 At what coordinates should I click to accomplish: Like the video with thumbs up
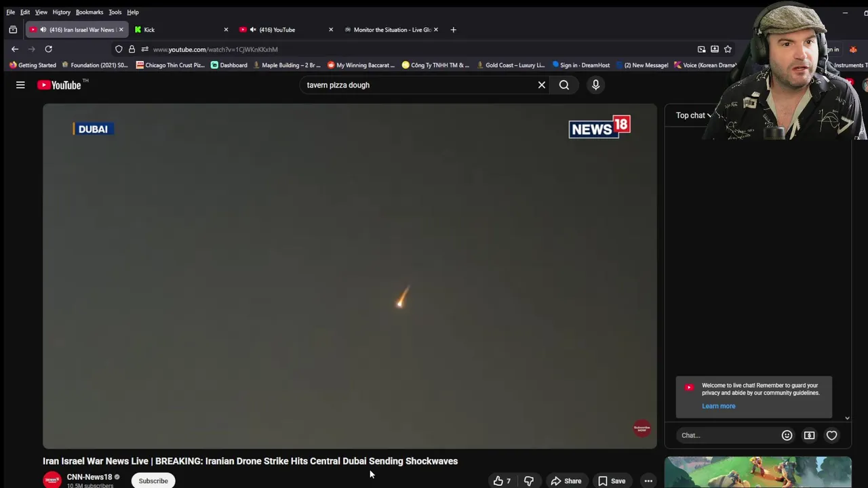(x=502, y=481)
